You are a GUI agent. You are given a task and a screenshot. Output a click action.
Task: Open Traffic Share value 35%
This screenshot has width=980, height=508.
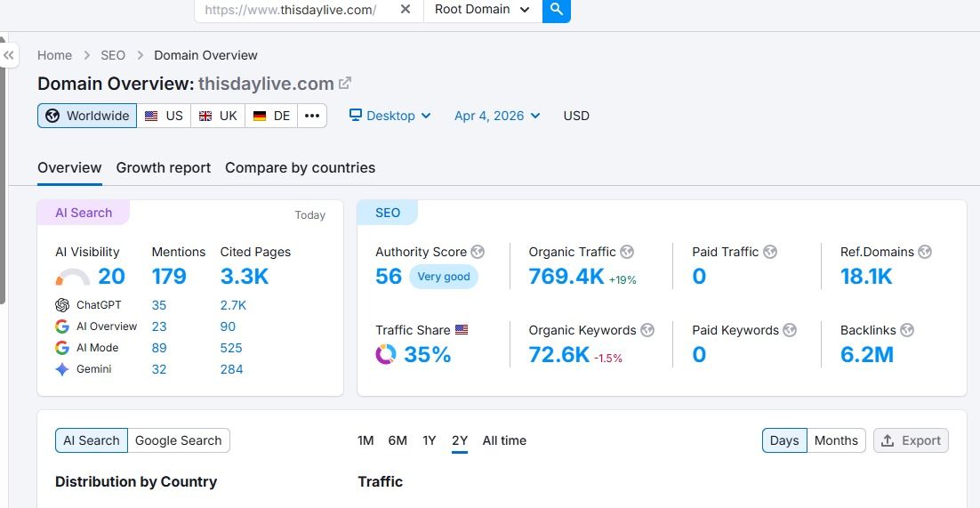pyautogui.click(x=428, y=354)
